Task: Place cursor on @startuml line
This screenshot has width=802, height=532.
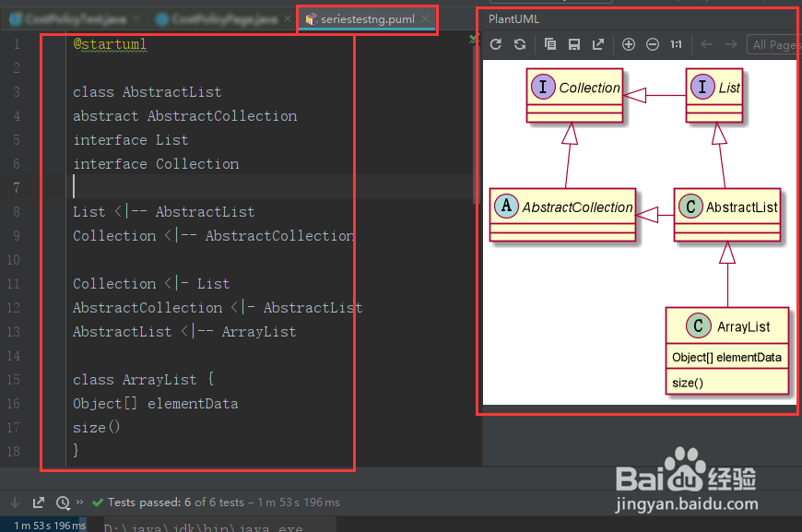Action: 110,44
